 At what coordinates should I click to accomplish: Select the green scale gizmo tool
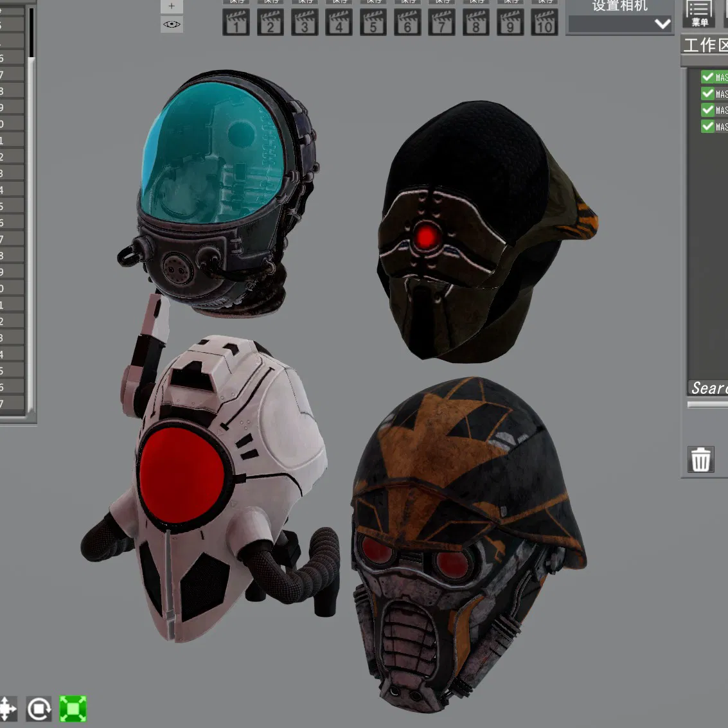point(73,709)
